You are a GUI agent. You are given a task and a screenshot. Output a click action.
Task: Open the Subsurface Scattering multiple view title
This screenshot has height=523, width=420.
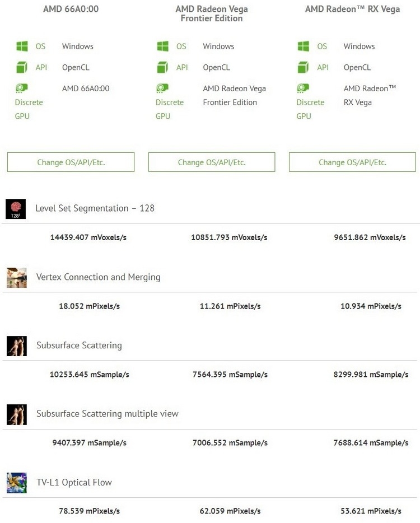pos(107,414)
